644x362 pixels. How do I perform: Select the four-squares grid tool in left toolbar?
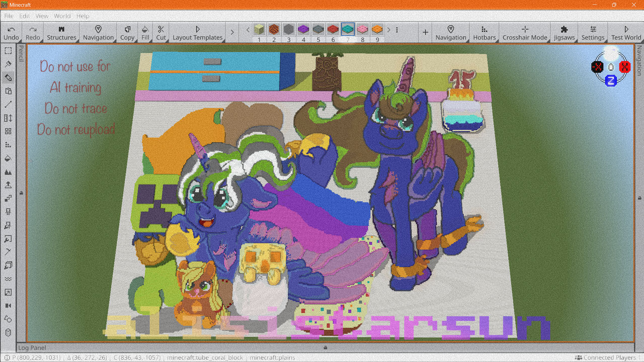(x=8, y=131)
